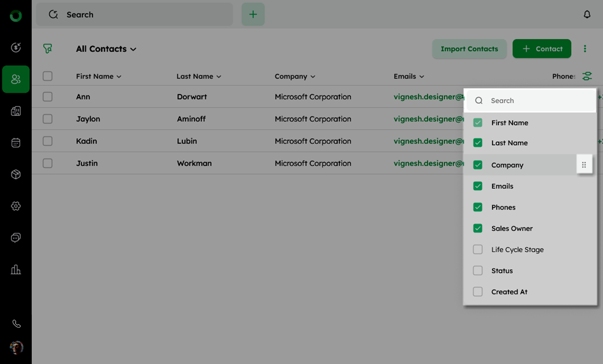Enable the Life Cycle Stage column checkbox
603x364 pixels.
[477, 249]
